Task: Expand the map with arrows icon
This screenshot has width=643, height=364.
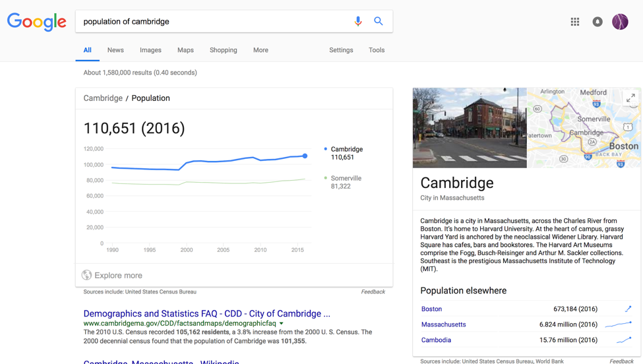Action: coord(630,98)
